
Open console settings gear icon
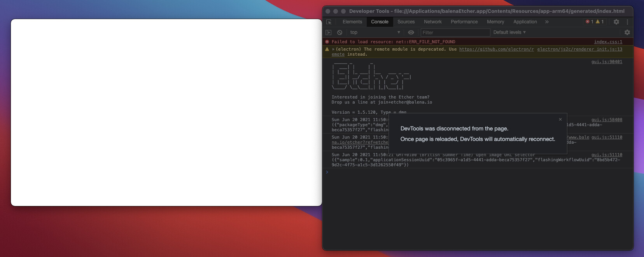point(627,32)
